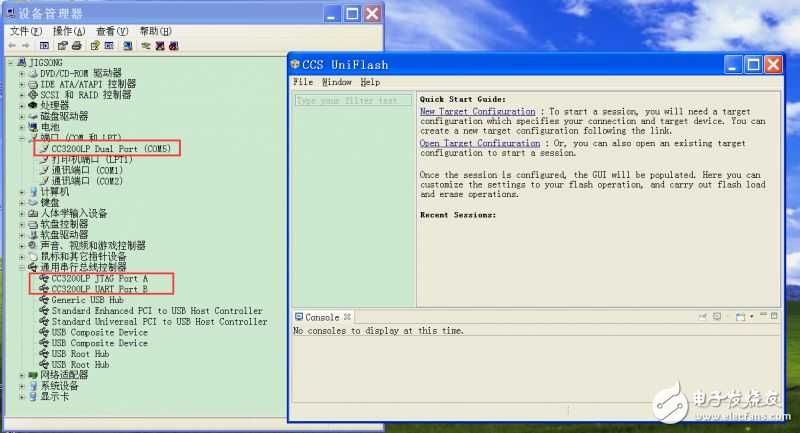Click the disable device toolbar icon
800x433 pixels.
click(160, 45)
